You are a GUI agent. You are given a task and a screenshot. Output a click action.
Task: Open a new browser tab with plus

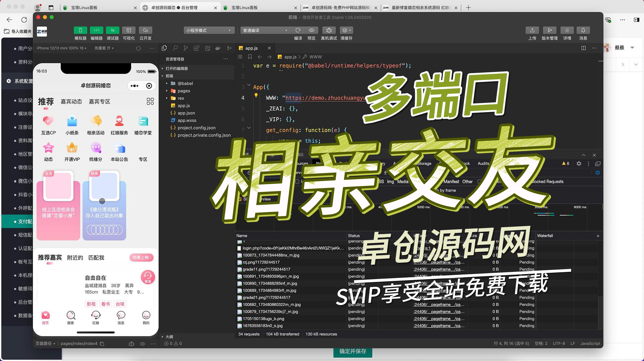[468, 8]
